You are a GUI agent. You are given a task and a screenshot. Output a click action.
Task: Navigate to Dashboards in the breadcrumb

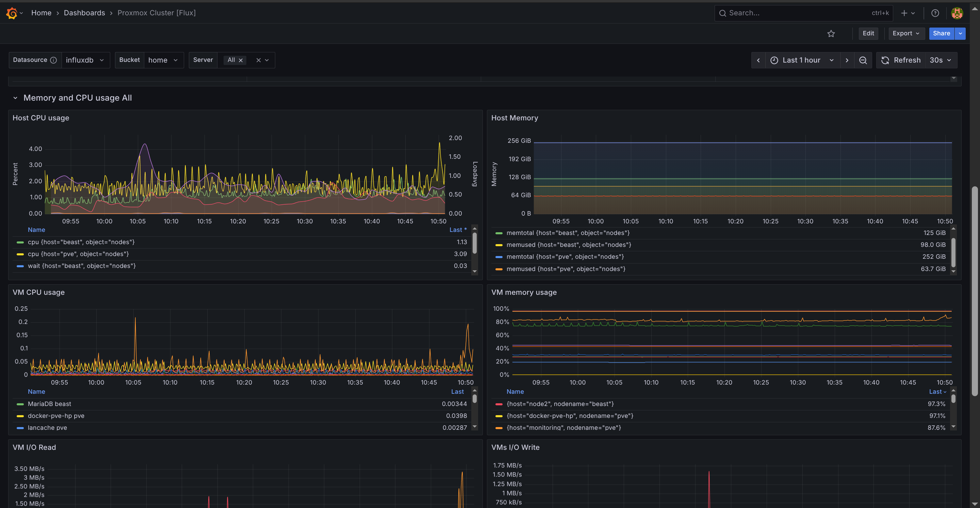tap(84, 13)
